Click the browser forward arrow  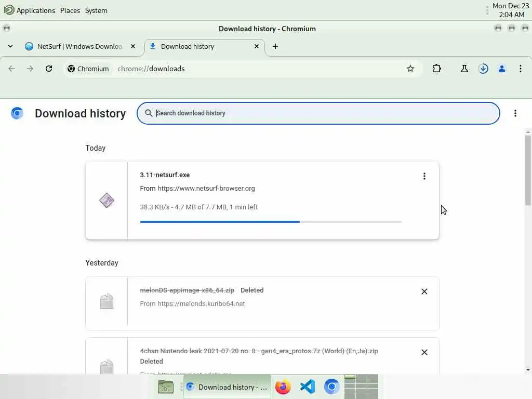30,69
